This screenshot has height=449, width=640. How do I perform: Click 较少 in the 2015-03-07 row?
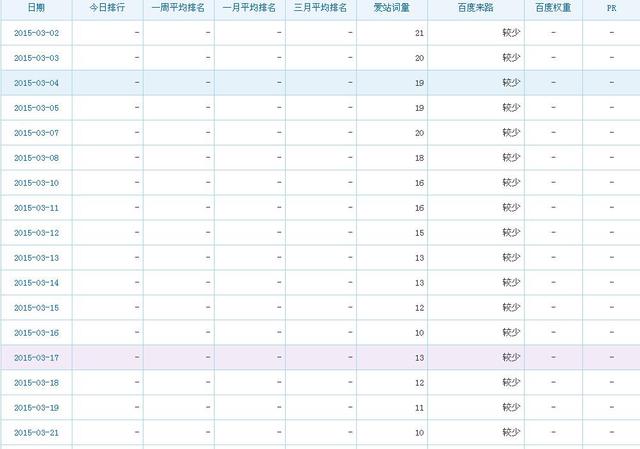(x=511, y=133)
